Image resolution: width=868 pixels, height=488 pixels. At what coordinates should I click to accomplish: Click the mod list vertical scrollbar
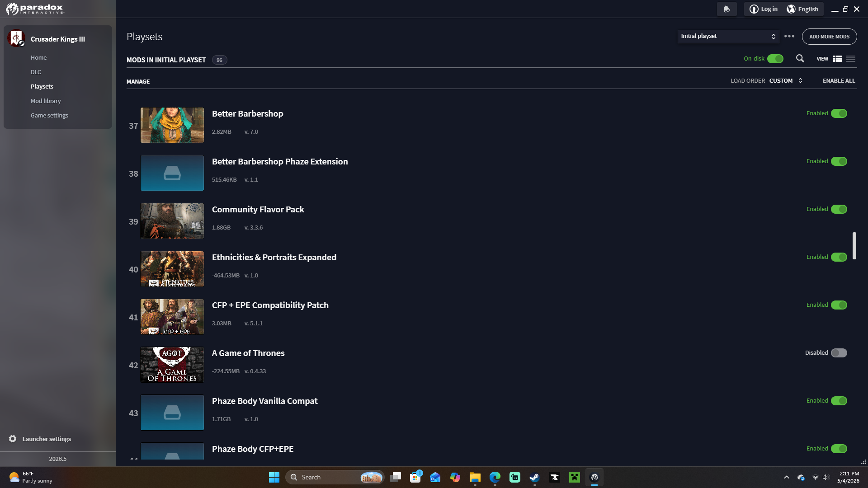(854, 246)
